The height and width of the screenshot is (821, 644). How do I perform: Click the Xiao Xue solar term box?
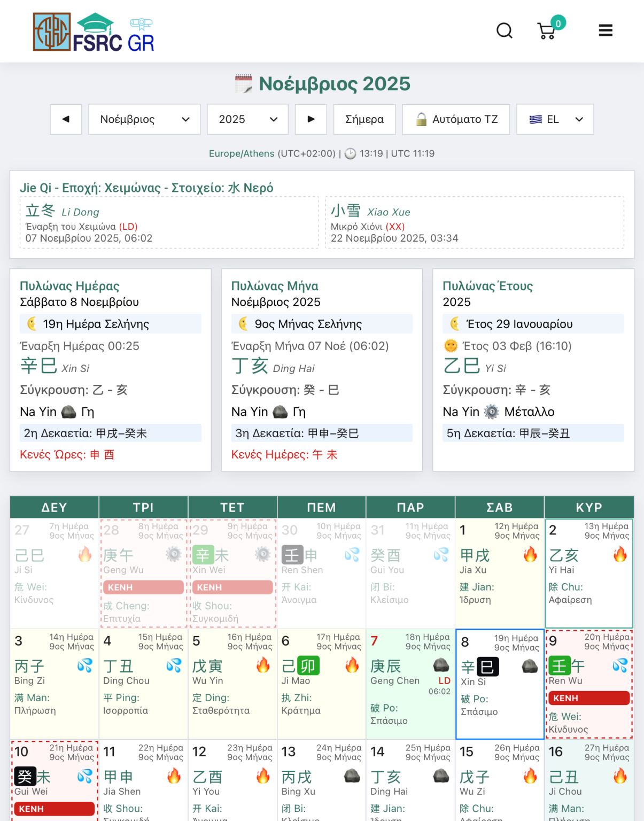coord(475,222)
